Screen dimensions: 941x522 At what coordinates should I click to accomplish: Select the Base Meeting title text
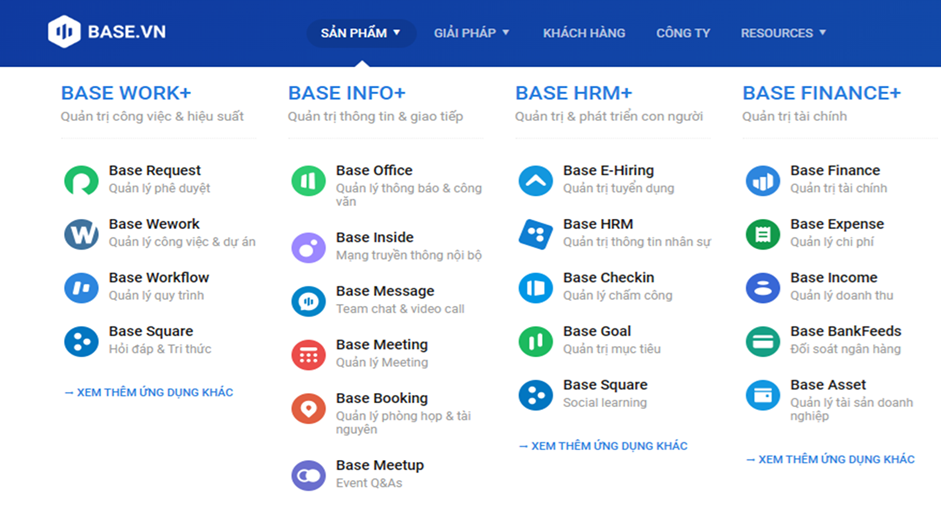coord(382,344)
